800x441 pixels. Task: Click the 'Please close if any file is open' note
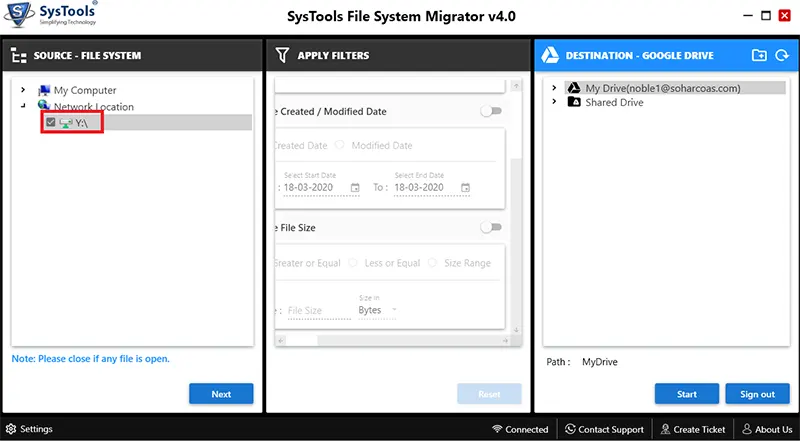(x=90, y=359)
